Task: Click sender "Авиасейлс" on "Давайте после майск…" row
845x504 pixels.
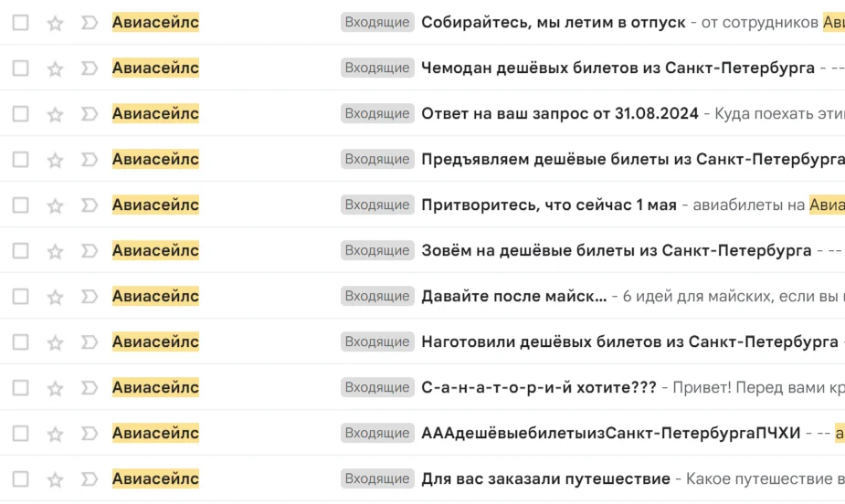Action: click(155, 297)
